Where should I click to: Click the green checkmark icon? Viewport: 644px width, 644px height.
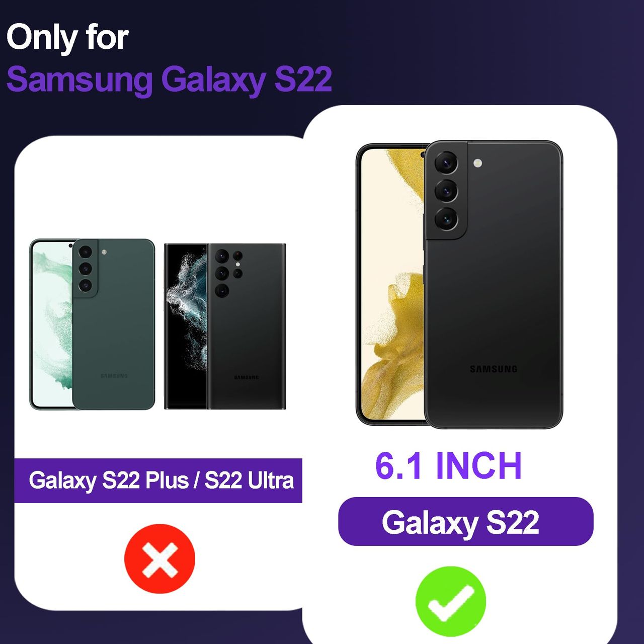coord(451,601)
